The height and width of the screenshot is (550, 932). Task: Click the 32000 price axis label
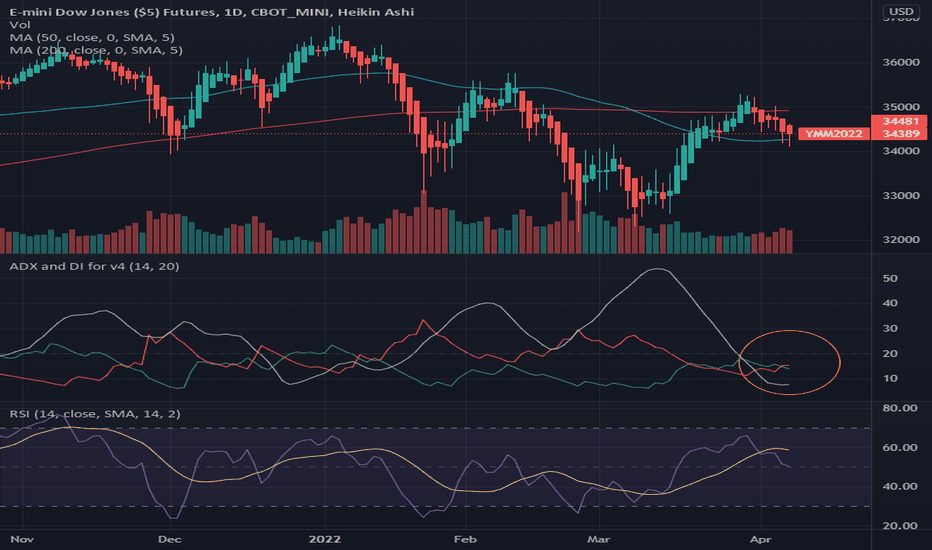tap(901, 240)
